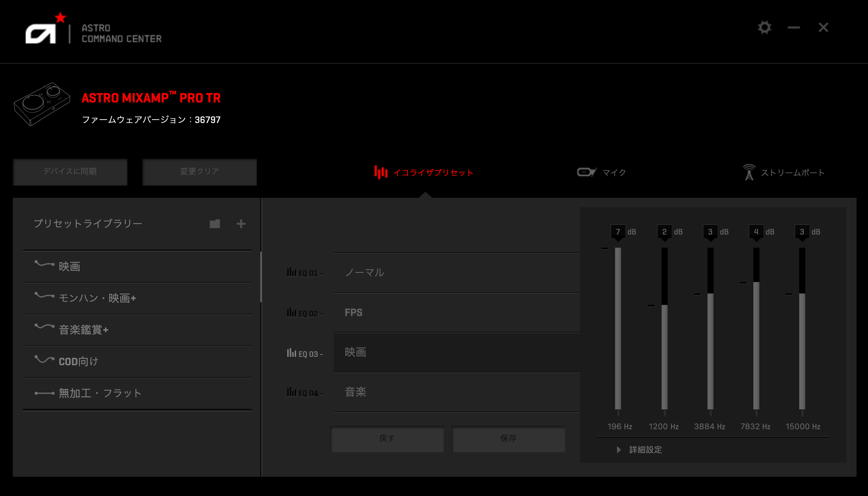Screen dimensions: 868x496
Task: Click the 196 Hz dB value box
Action: point(617,232)
